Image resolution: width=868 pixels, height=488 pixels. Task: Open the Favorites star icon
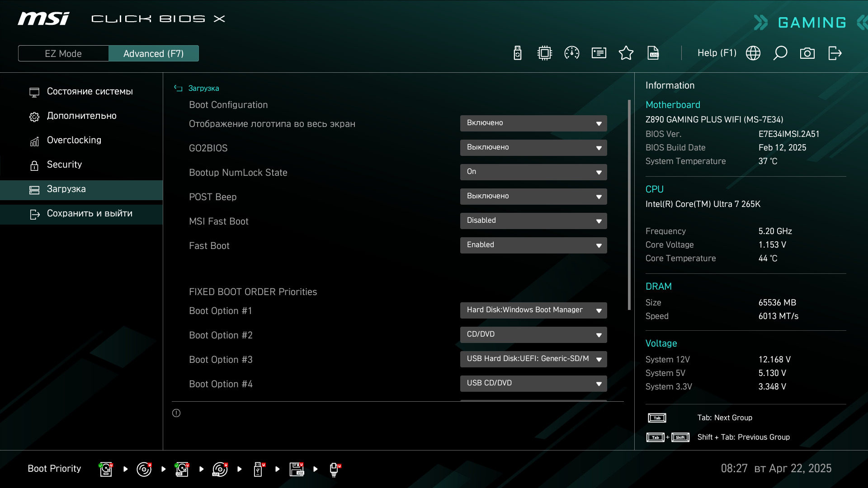tap(626, 53)
